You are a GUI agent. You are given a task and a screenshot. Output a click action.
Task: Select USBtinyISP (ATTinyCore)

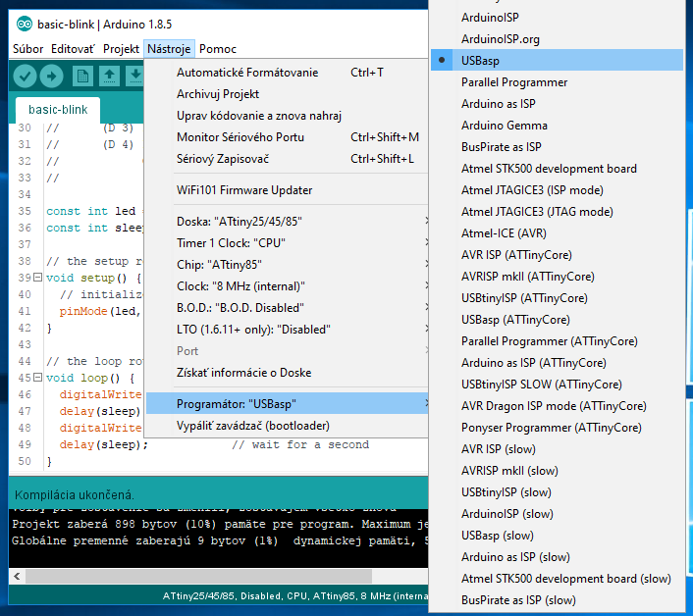(557, 298)
